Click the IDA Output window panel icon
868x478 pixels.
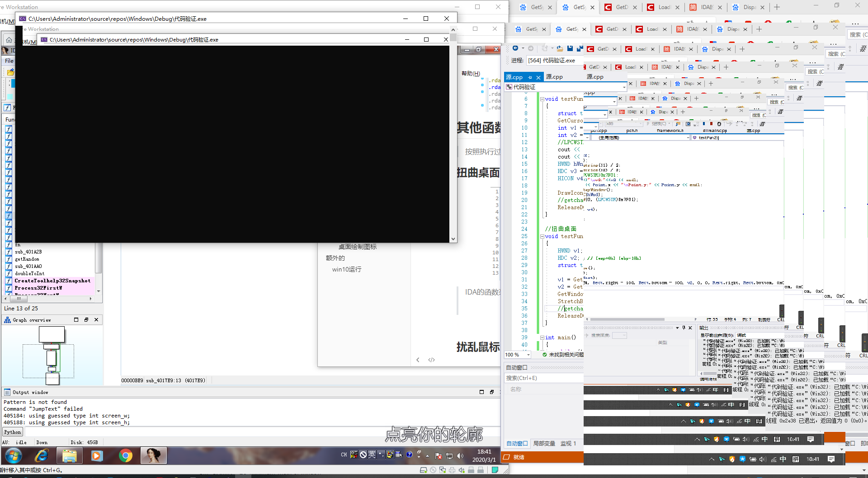7,392
